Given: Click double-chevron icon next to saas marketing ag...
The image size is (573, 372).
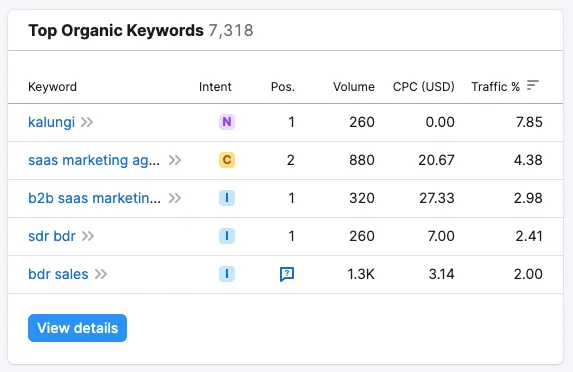Looking at the screenshot, I should tap(175, 160).
